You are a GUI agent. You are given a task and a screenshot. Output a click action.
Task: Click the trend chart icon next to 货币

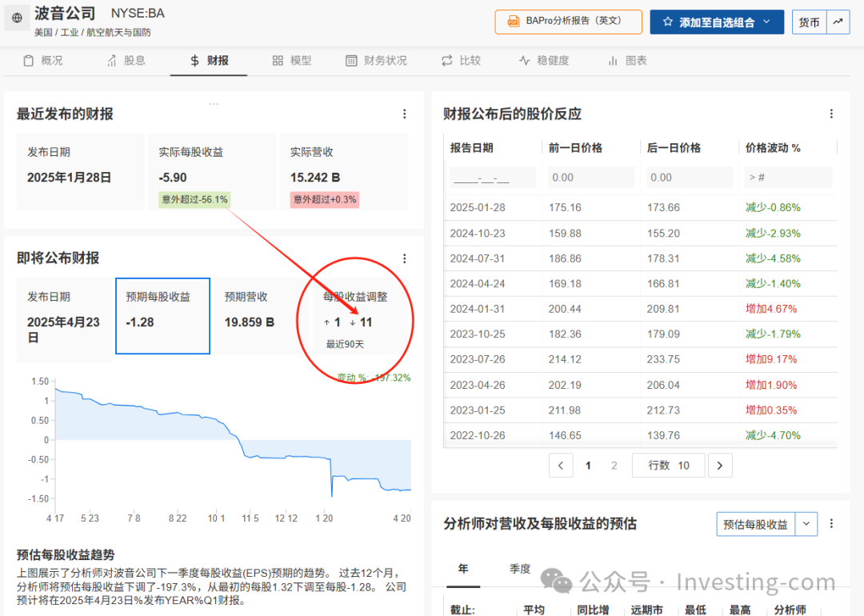838,22
